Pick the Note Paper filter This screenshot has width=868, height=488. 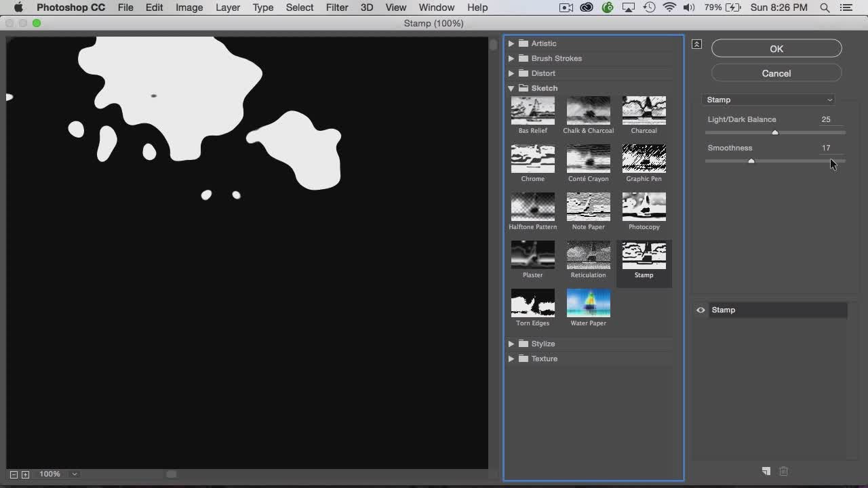click(x=588, y=207)
